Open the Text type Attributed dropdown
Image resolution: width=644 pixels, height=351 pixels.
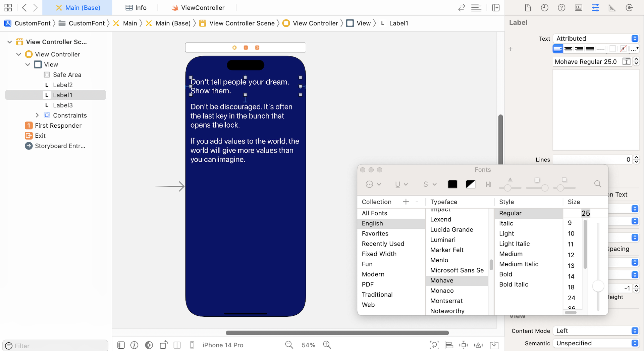pyautogui.click(x=596, y=39)
